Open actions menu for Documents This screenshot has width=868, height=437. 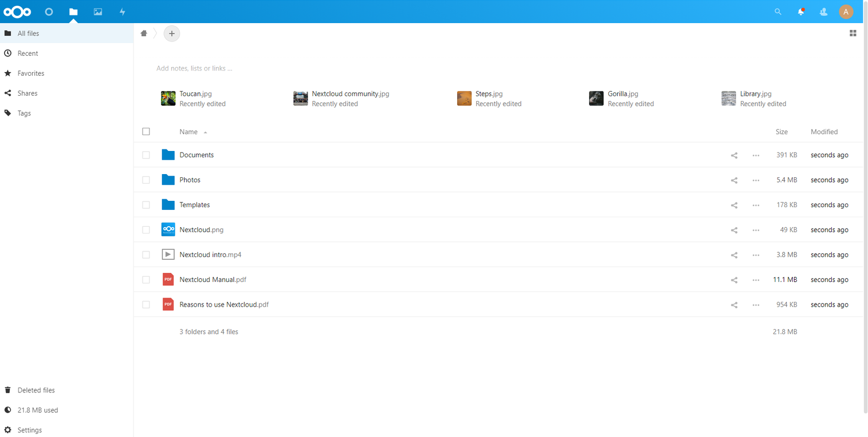pos(756,155)
